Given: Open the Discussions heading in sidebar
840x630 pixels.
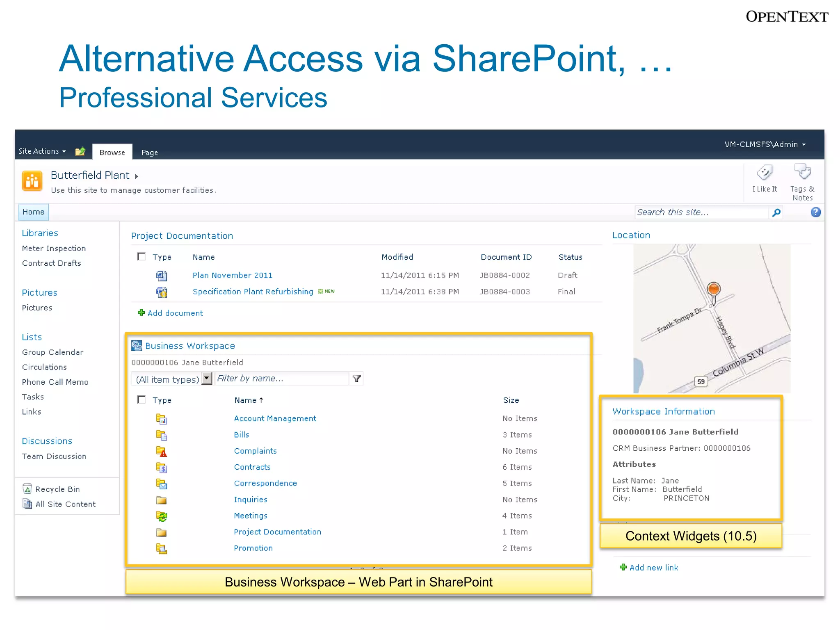Looking at the screenshot, I should tap(47, 441).
